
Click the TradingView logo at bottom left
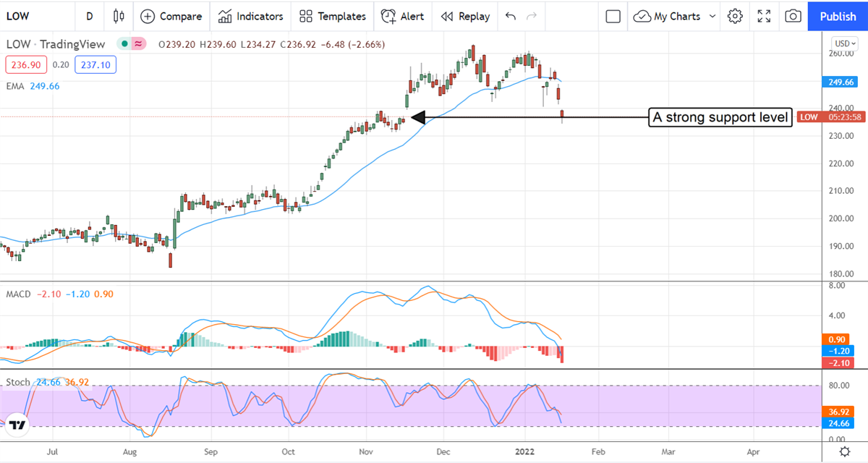point(18,425)
